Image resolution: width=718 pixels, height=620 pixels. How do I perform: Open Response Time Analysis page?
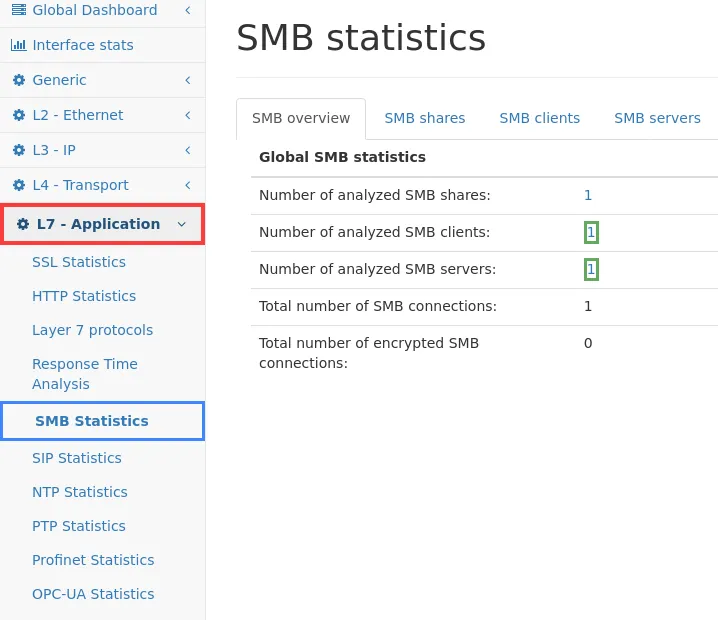[85, 374]
